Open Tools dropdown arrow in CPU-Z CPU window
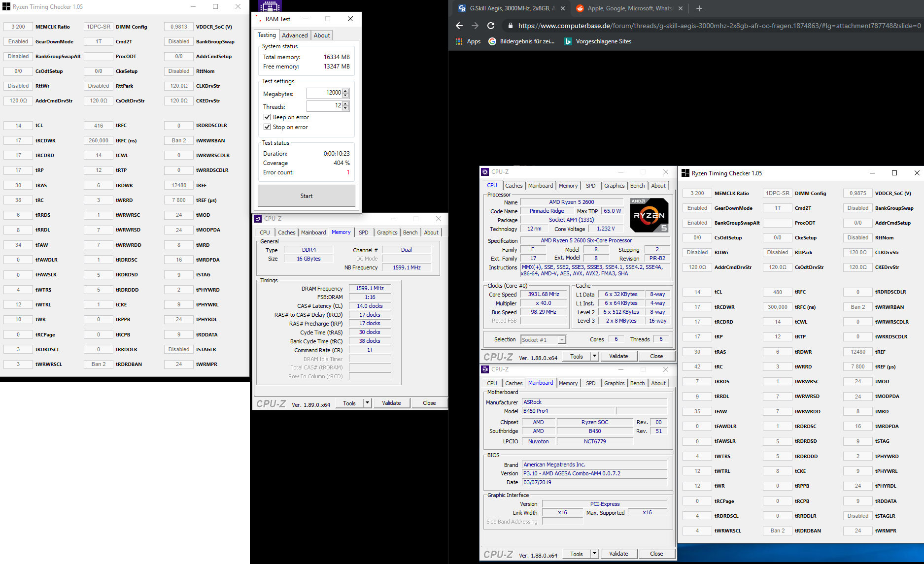This screenshot has width=924, height=564. pos(594,356)
